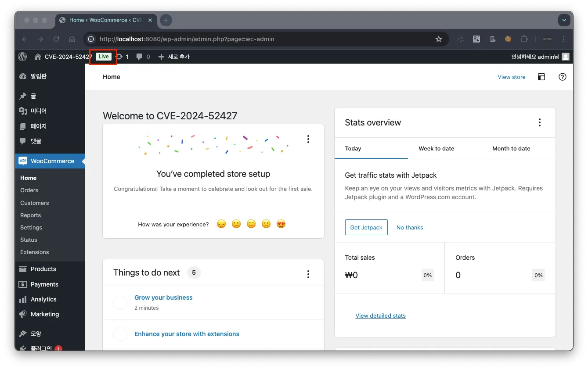Open the updates icon showing 1
The image size is (588, 369).
click(x=122, y=57)
